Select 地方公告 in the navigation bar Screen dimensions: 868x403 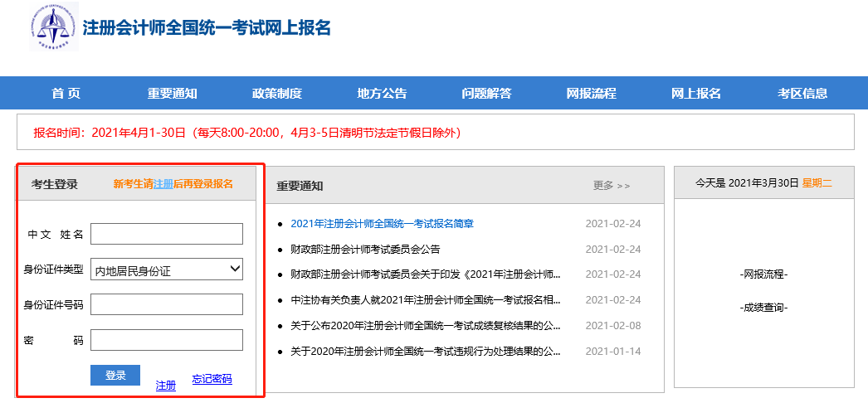pos(382,93)
